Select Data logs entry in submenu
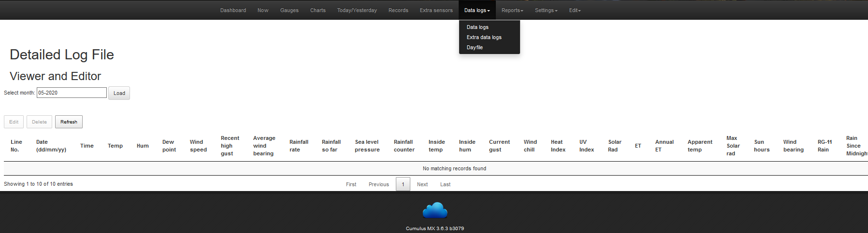This screenshot has width=868, height=233. click(477, 27)
